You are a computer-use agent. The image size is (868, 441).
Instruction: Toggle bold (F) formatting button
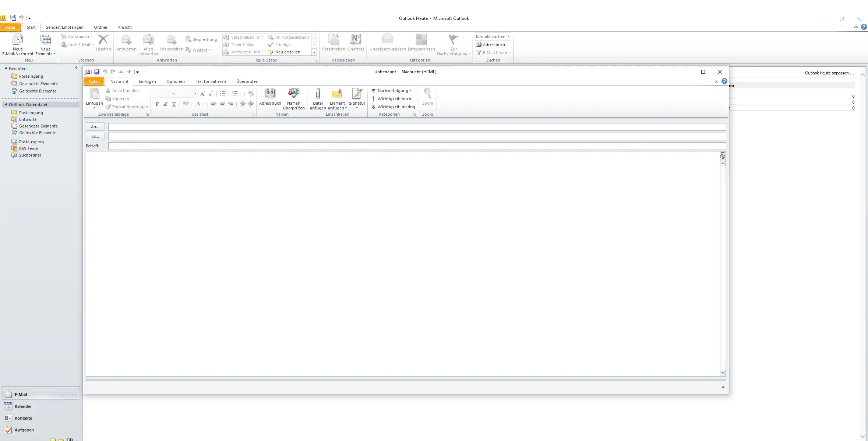click(157, 104)
